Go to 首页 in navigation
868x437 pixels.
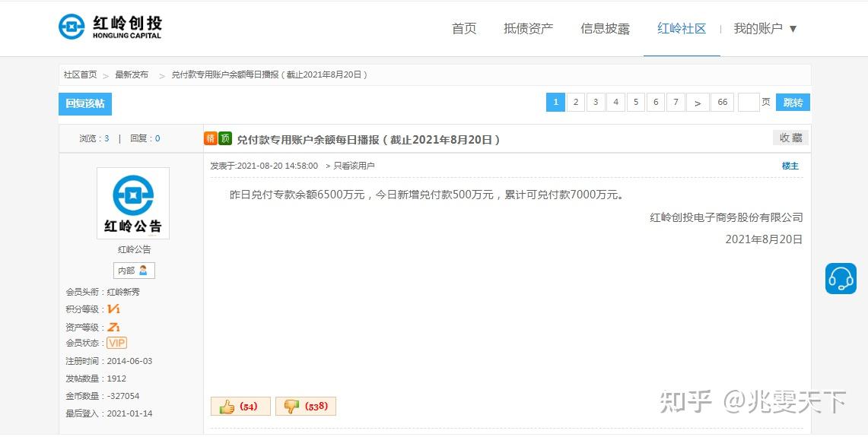pos(464,29)
